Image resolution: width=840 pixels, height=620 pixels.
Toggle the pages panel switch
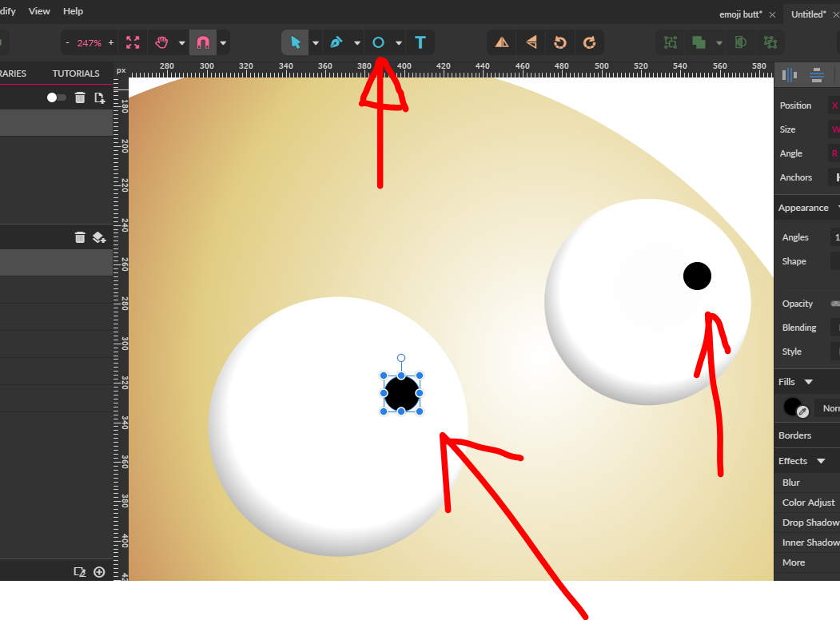(56, 97)
